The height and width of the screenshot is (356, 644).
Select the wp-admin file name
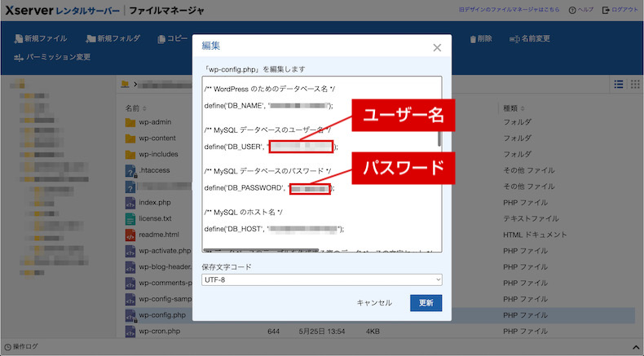click(155, 122)
